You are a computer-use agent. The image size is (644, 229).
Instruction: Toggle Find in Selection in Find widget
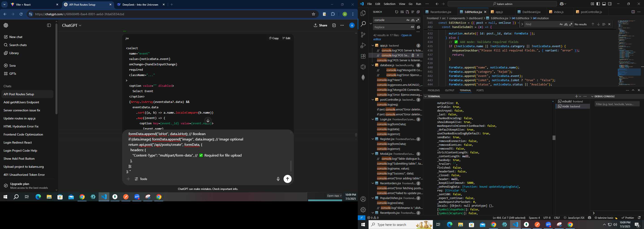coord(604,24)
